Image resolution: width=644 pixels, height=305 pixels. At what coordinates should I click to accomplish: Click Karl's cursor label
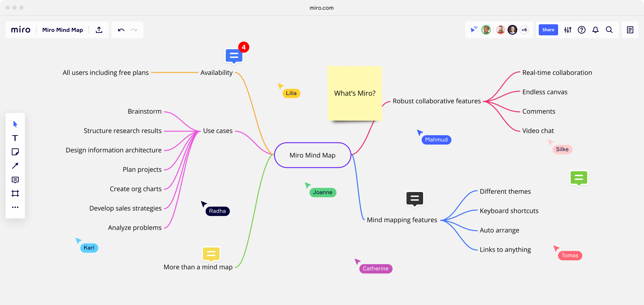click(89, 248)
